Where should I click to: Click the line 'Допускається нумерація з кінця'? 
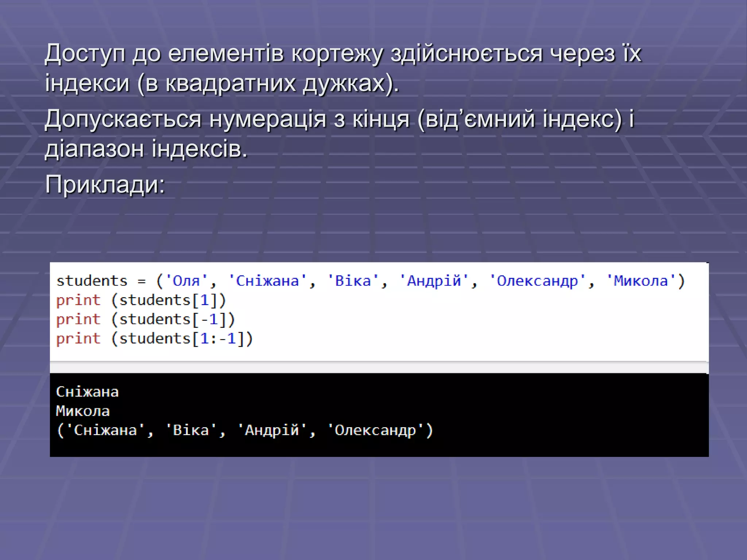pyautogui.click(x=340, y=119)
